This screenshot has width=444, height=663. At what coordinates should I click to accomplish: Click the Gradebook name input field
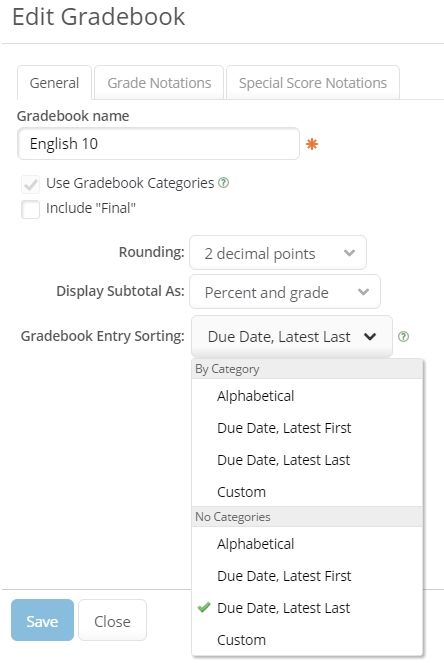click(x=159, y=144)
